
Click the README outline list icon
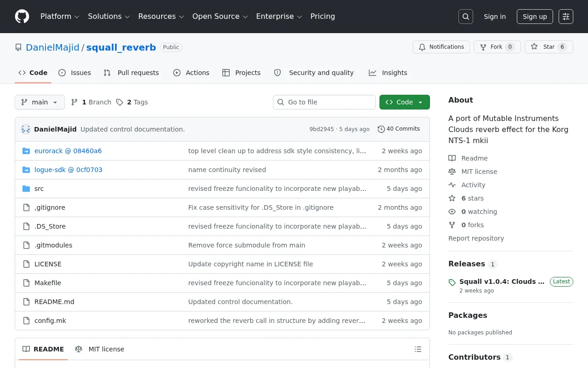click(x=418, y=349)
